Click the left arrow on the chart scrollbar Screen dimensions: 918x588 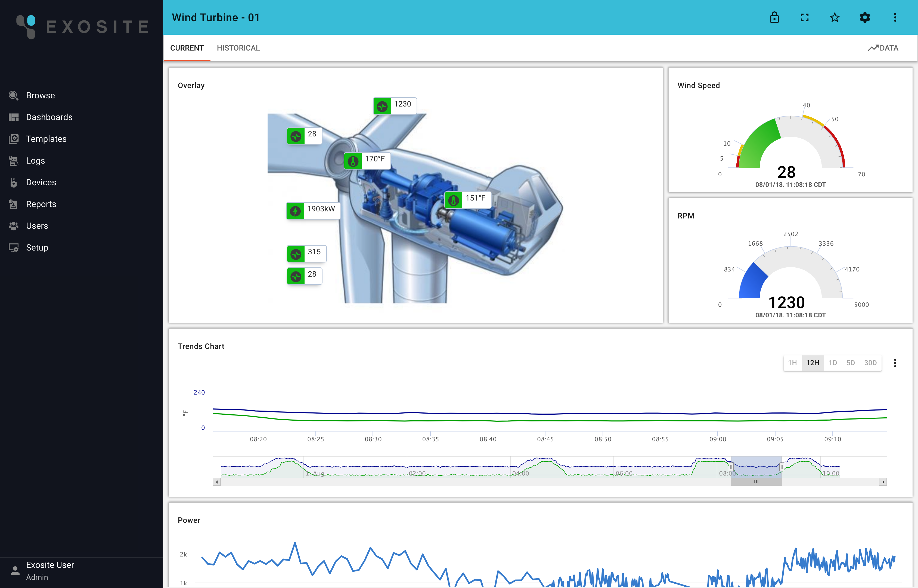[217, 481]
